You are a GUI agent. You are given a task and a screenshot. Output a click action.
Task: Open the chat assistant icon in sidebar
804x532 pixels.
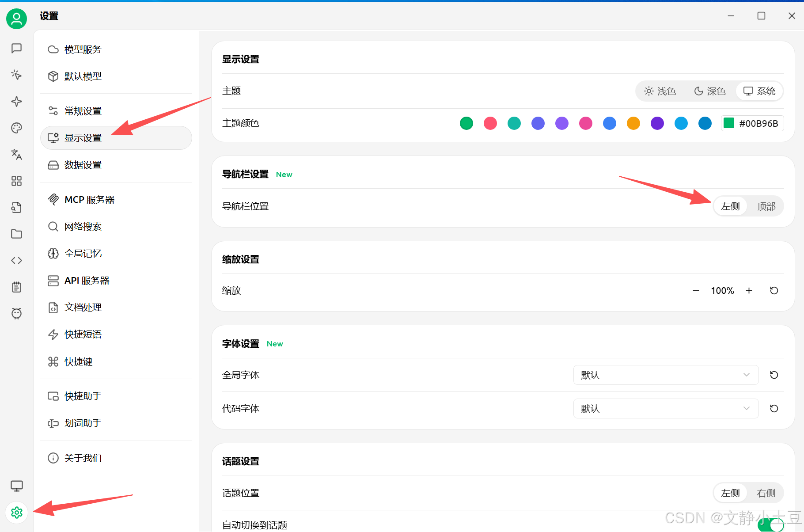point(16,48)
